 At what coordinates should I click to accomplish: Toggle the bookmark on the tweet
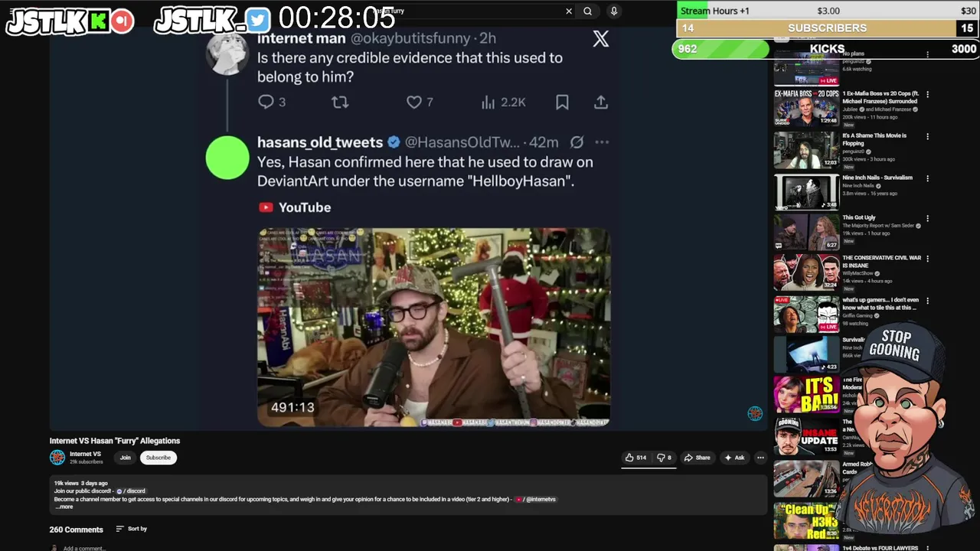(x=562, y=102)
